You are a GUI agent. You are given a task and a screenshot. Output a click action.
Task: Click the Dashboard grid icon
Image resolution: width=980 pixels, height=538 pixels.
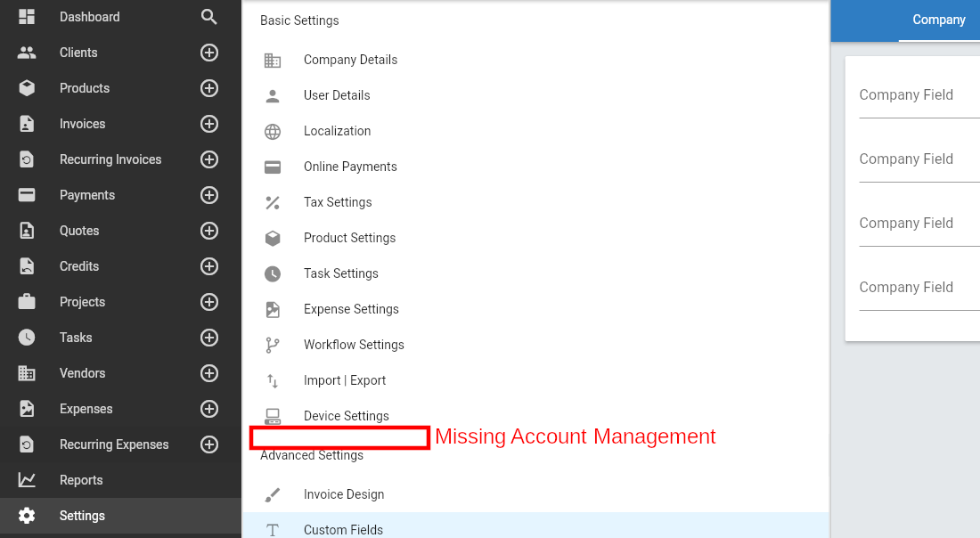click(x=26, y=17)
